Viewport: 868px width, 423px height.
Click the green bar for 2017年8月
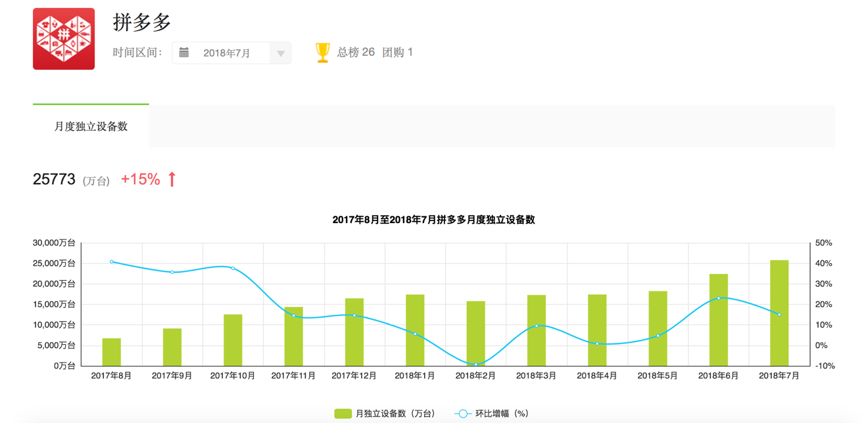(112, 352)
